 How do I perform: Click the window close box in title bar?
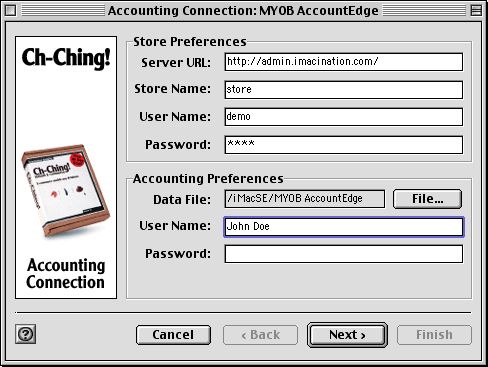pyautogui.click(x=10, y=11)
